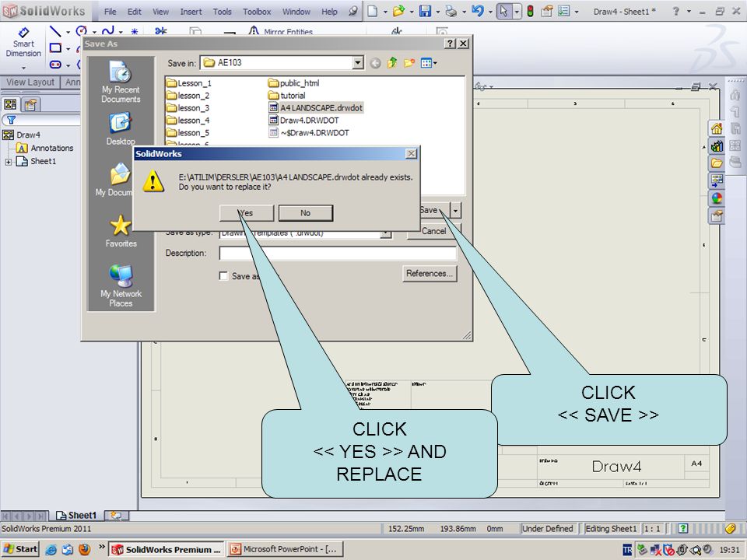The image size is (747, 560).
Task: Launch Firefox from quick launch
Action: pos(84,549)
